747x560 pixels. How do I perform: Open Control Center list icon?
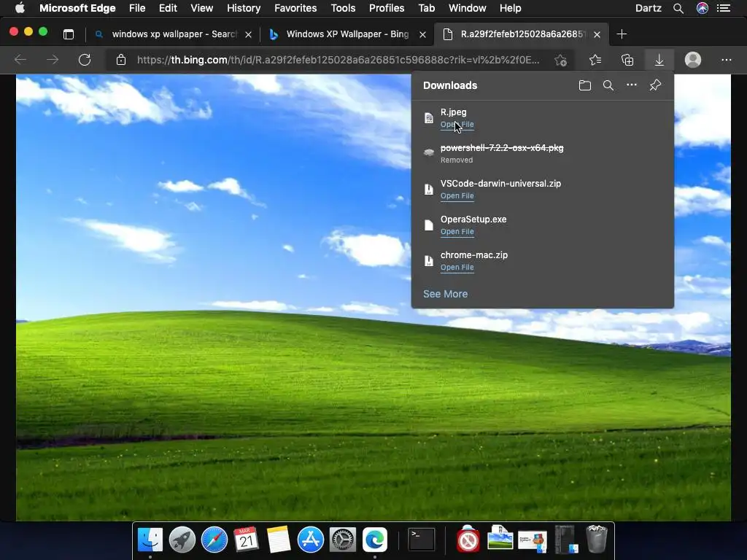click(x=724, y=8)
